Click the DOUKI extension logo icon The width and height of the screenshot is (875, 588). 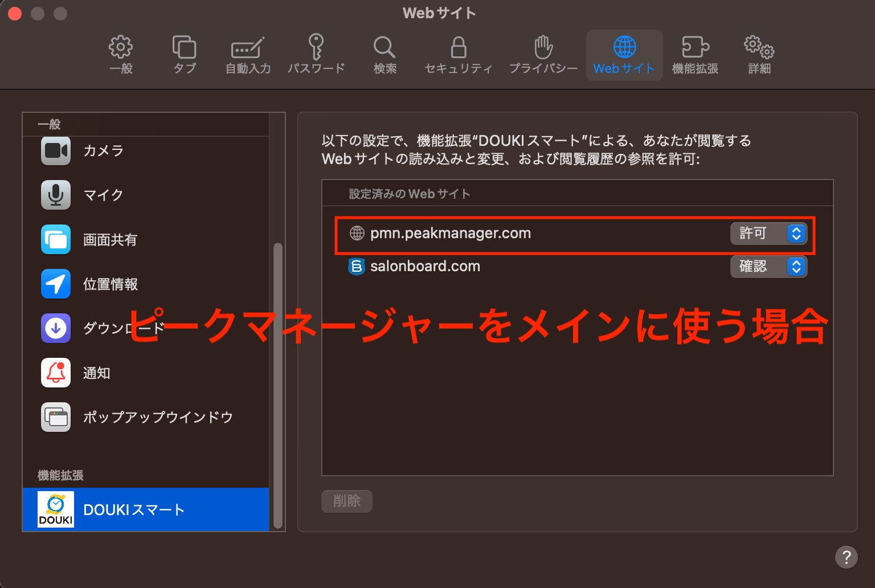click(x=56, y=509)
